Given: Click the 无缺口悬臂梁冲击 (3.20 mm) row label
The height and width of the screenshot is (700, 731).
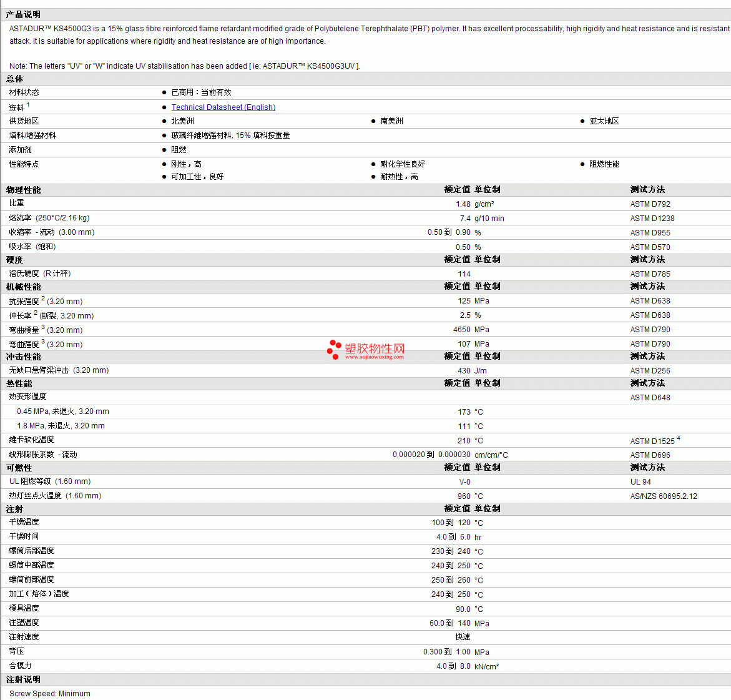Looking at the screenshot, I should (x=59, y=370).
